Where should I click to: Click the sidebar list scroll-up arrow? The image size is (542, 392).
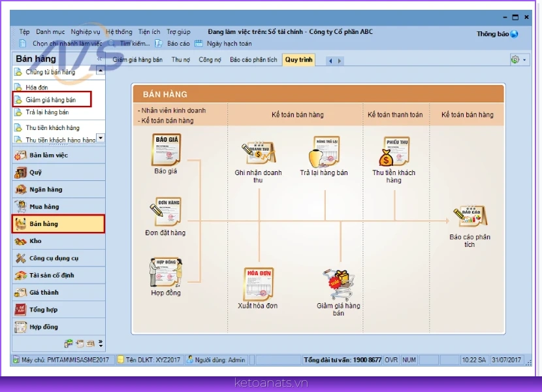(x=101, y=71)
